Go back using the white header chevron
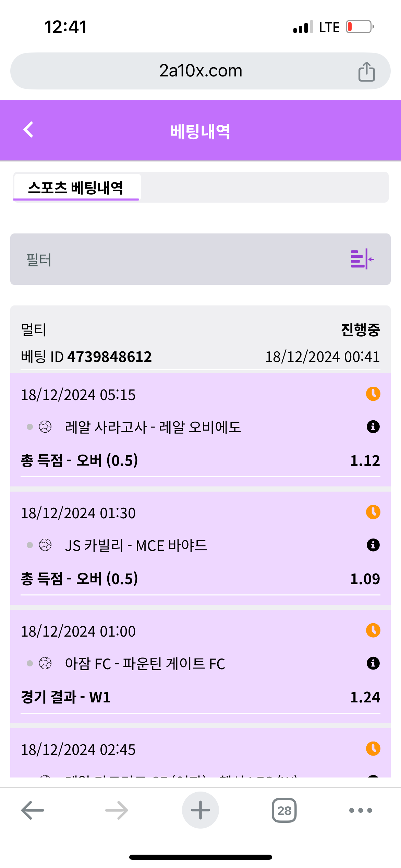The width and height of the screenshot is (401, 868). [x=28, y=130]
